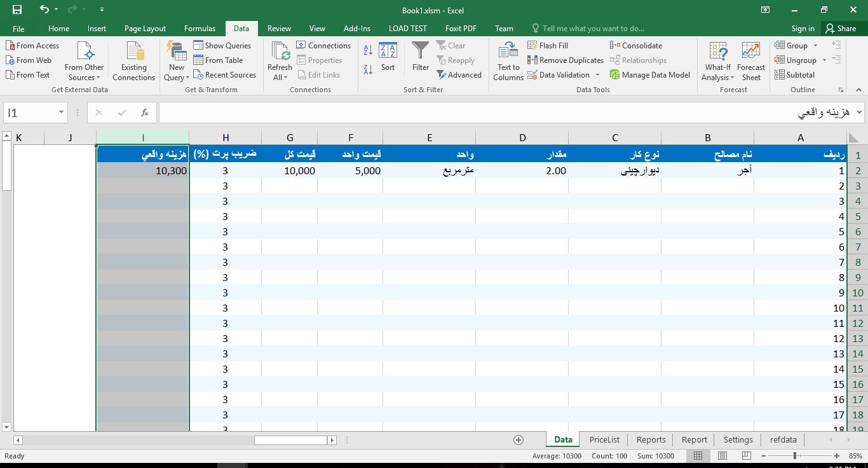
Task: Open Forecast Sheet
Action: click(751, 62)
